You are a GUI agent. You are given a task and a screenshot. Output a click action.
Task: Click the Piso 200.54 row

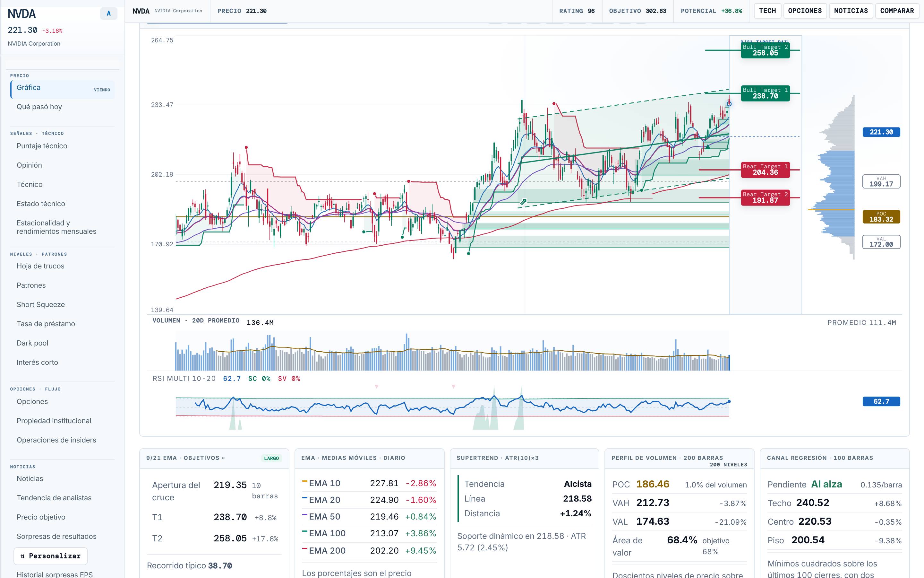(x=835, y=540)
